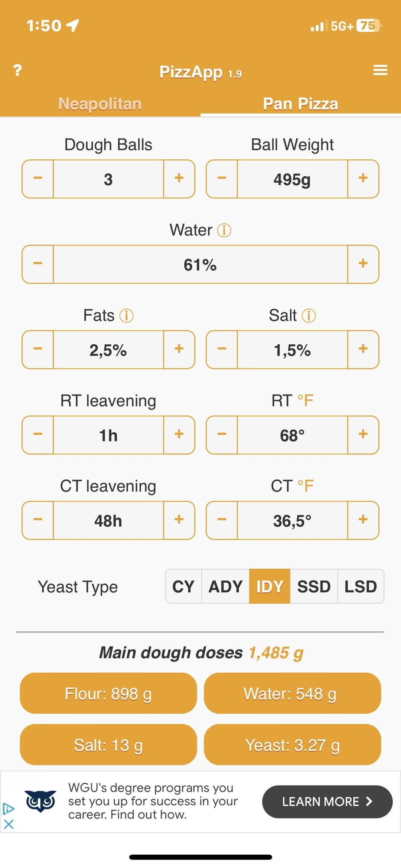Open the help question mark icon

pos(17,70)
